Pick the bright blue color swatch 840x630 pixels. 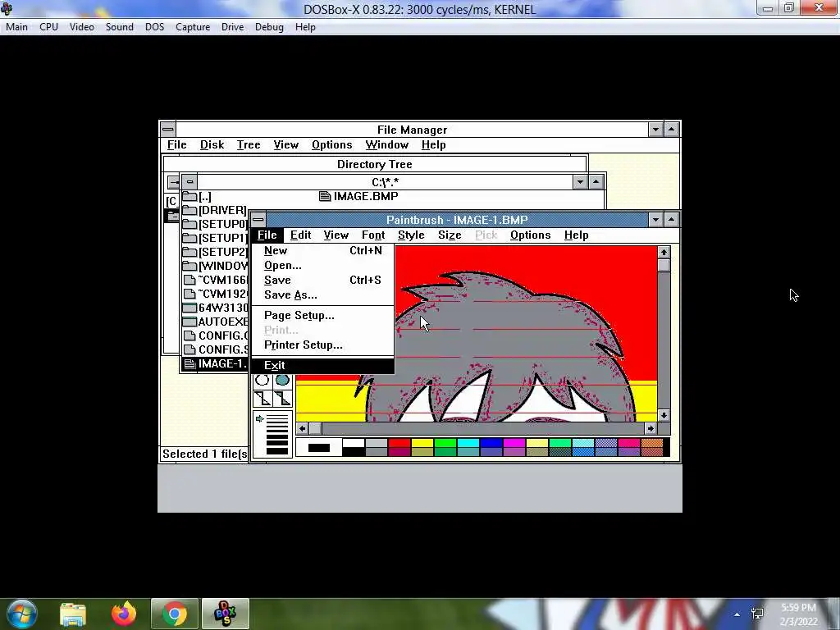(x=491, y=443)
